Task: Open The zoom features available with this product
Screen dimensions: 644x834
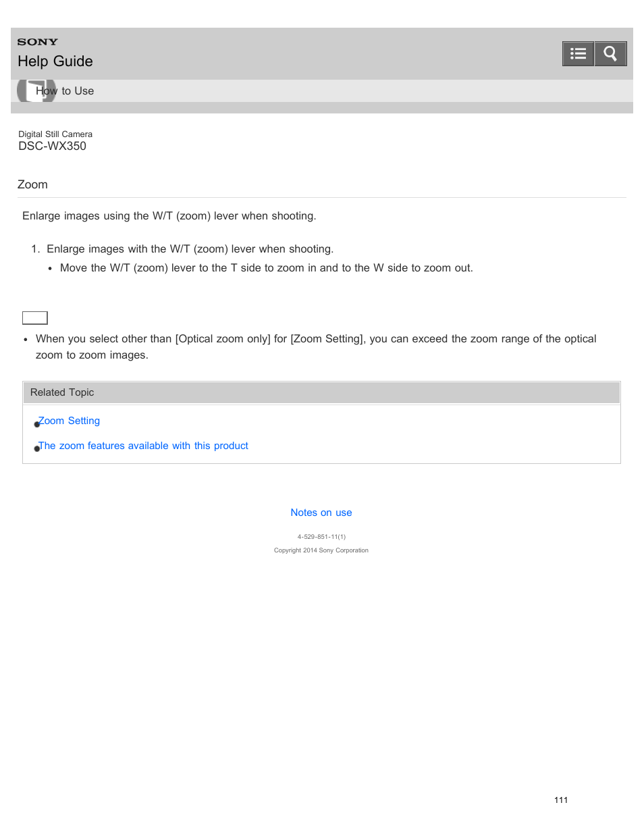Action: (143, 446)
